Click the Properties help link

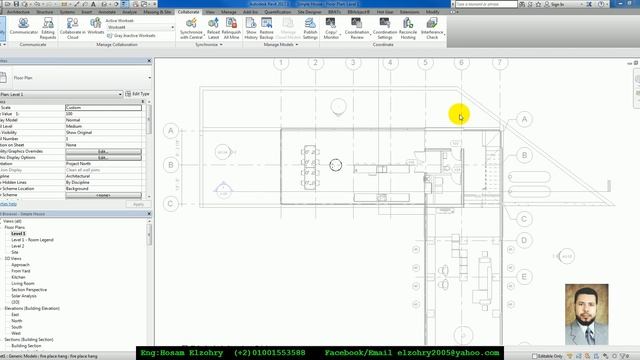click(8, 204)
